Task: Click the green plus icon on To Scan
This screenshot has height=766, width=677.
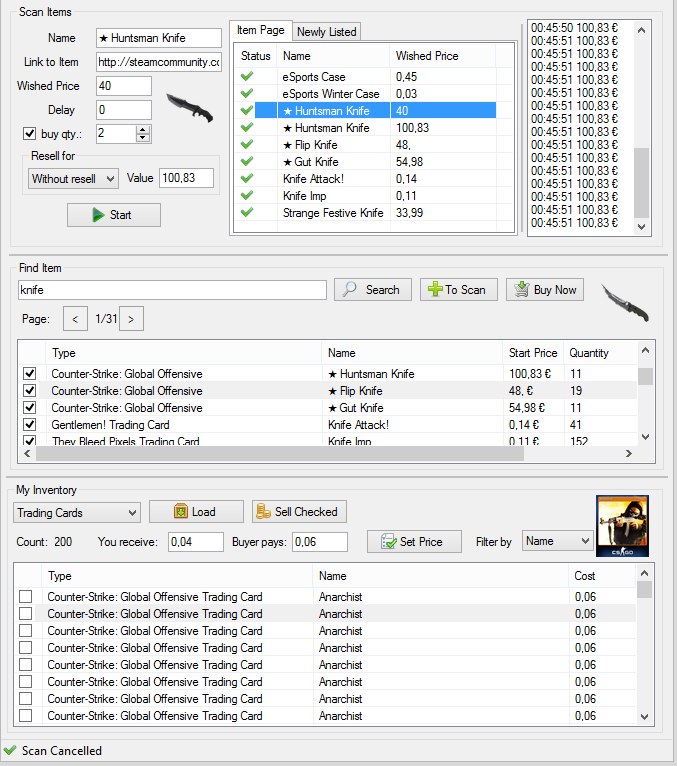Action: (x=435, y=289)
